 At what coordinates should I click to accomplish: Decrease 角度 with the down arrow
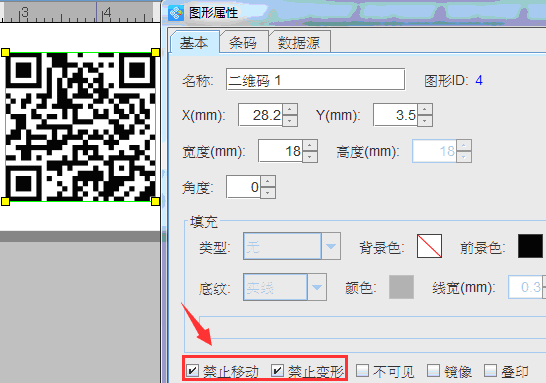pos(268,193)
